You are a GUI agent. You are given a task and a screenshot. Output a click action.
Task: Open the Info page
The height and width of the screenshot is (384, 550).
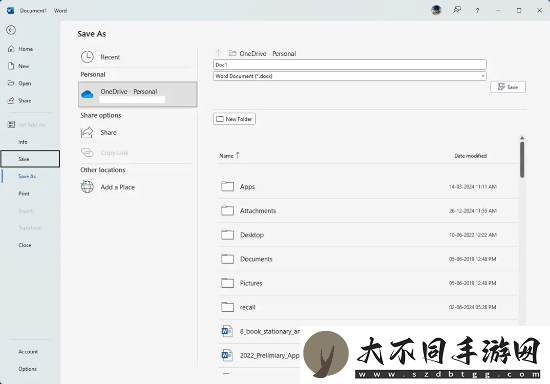click(23, 142)
